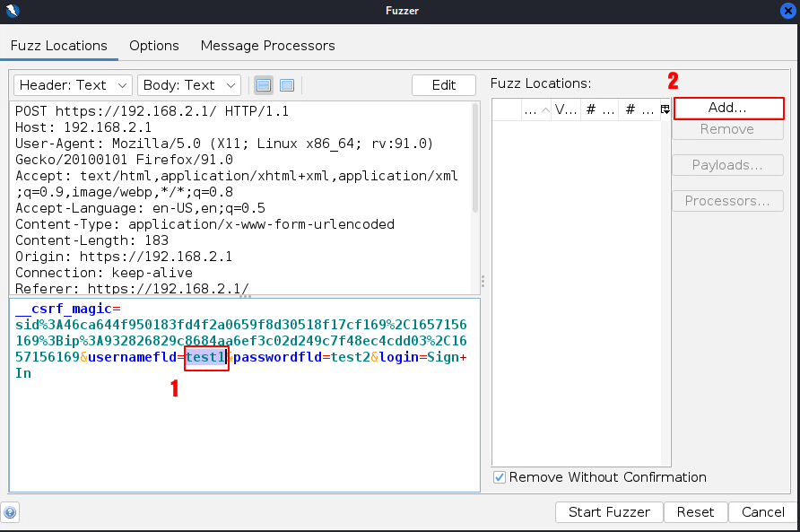
Task: Click the Add... button
Action: [727, 108]
